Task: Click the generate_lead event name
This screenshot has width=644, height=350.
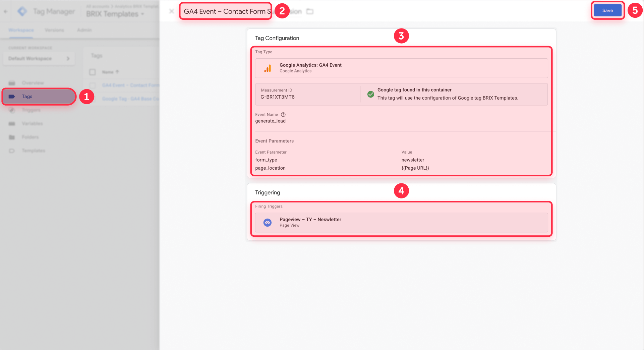Action: (271, 121)
